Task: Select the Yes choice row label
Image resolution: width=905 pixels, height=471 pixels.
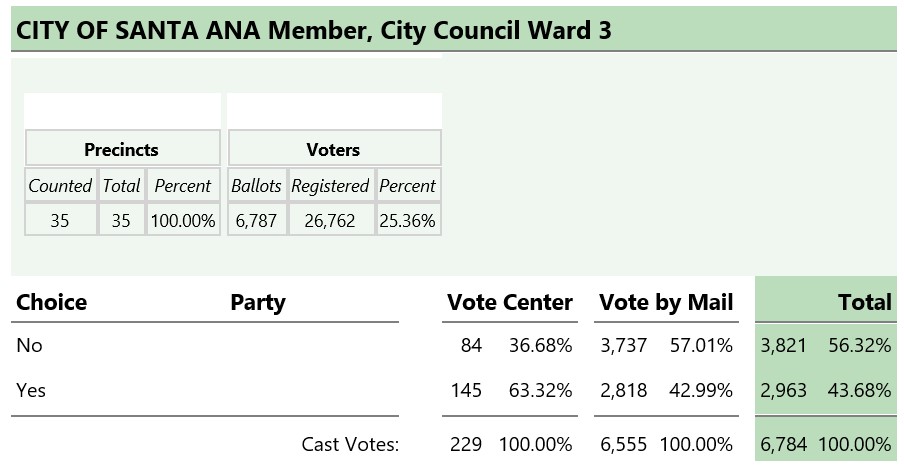Action: [x=31, y=390]
